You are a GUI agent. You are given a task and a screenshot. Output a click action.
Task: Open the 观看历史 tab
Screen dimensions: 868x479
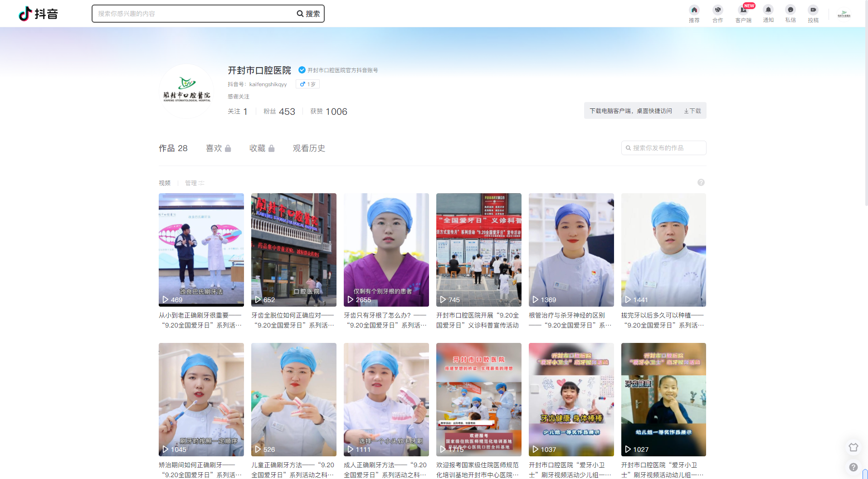click(309, 148)
